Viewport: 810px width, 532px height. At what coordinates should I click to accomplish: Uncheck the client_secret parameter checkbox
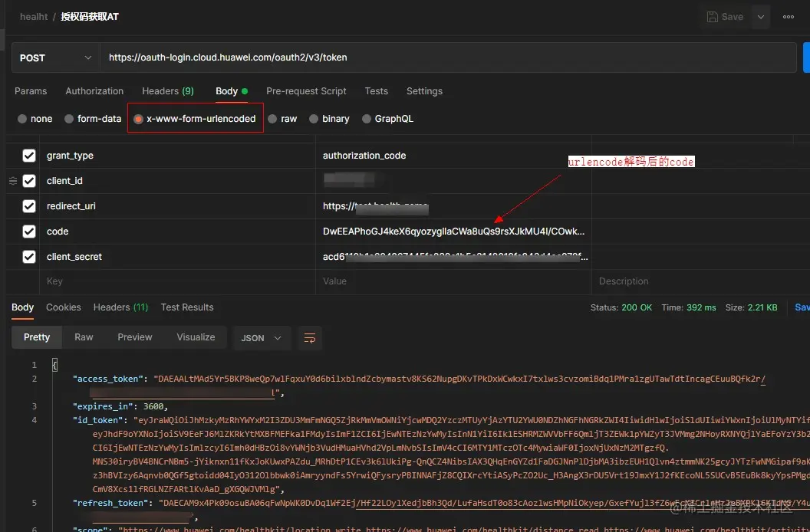click(29, 257)
